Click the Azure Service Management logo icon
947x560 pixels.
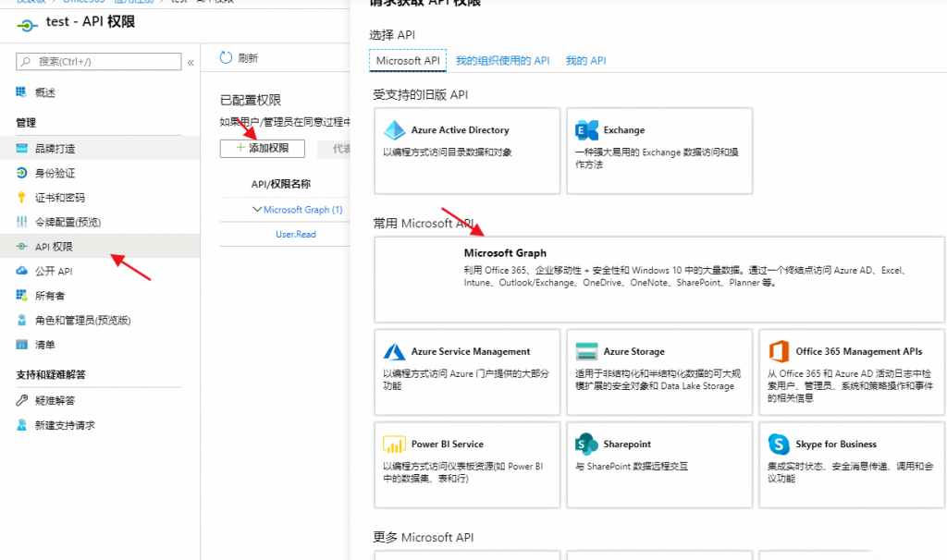pos(394,351)
